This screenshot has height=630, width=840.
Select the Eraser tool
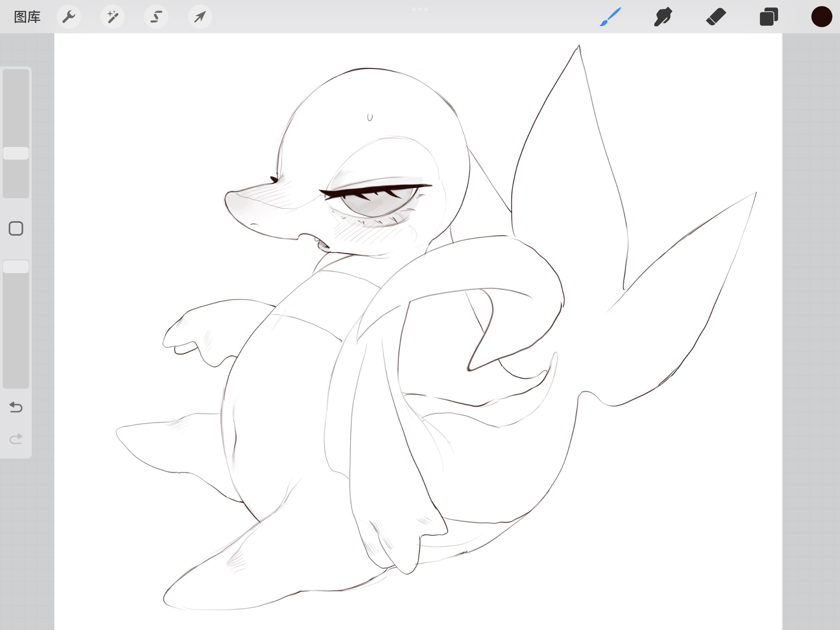(x=716, y=17)
